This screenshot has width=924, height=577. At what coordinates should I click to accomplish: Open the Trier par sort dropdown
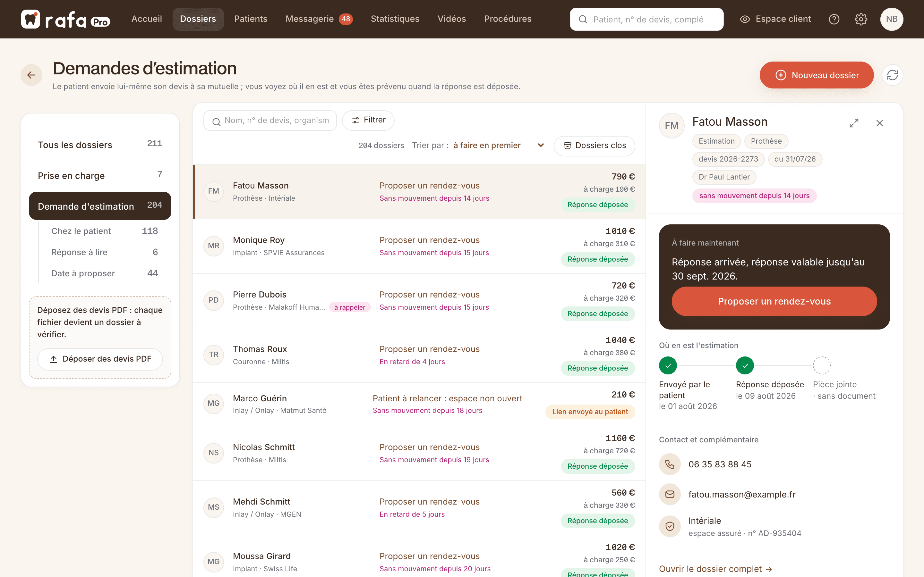point(499,146)
